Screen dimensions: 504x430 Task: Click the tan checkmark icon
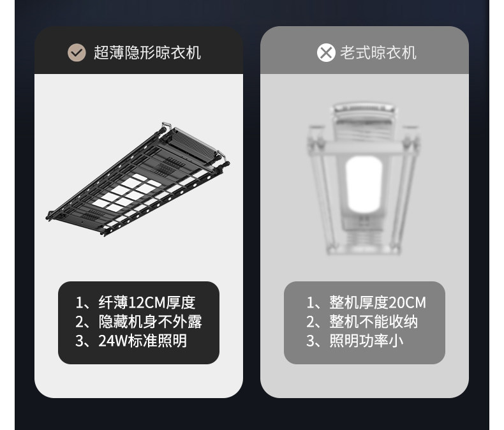(x=77, y=52)
